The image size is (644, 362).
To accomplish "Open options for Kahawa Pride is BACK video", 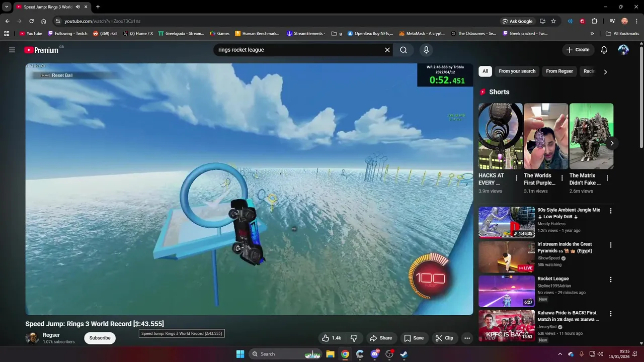I will [611, 314].
